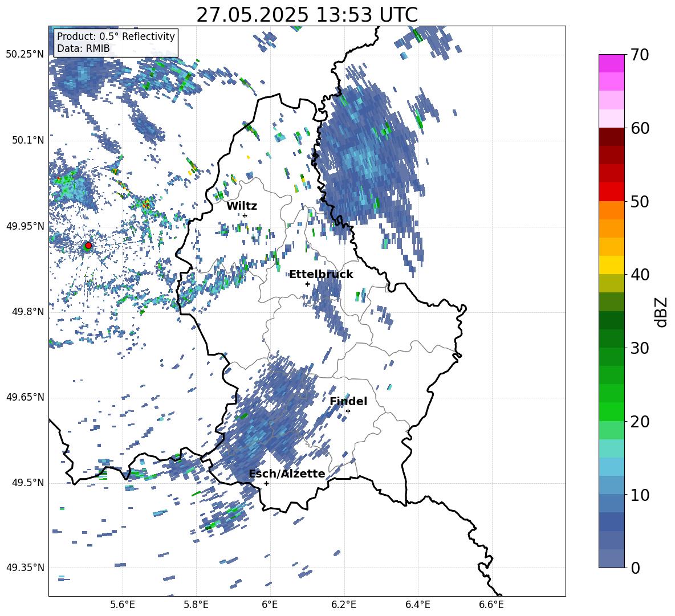Click the Findel station cross marker
675x616 pixels.
click(x=348, y=411)
